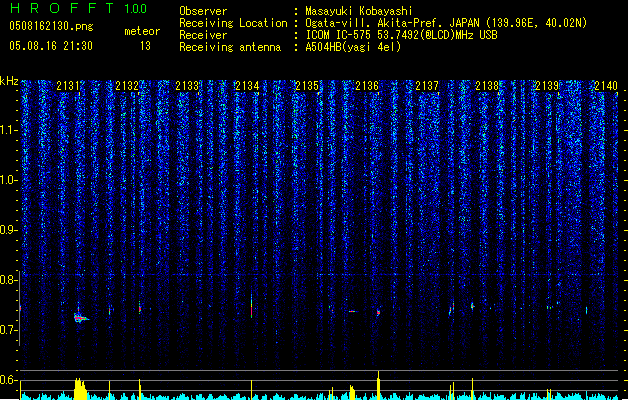Click the 0.9 kHz frequency label
The image size is (629, 400).
coord(9,230)
